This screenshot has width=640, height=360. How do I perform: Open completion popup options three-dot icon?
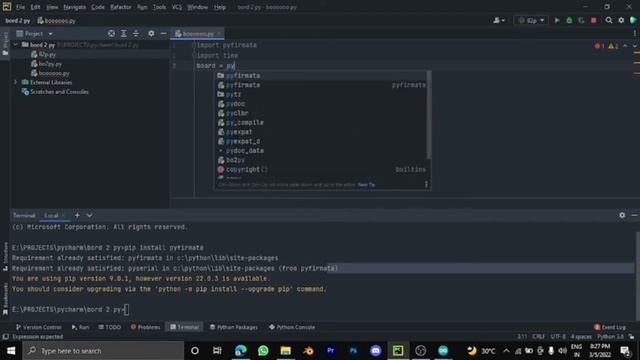coord(426,184)
